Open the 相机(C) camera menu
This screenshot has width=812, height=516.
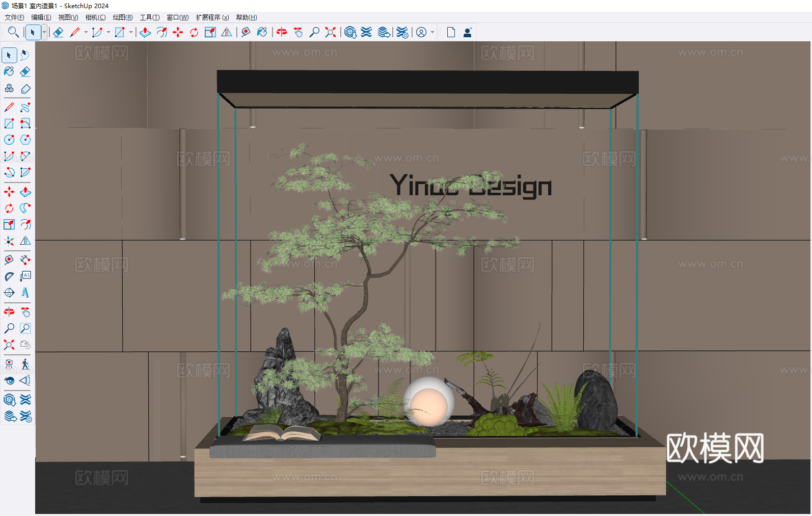click(x=95, y=17)
